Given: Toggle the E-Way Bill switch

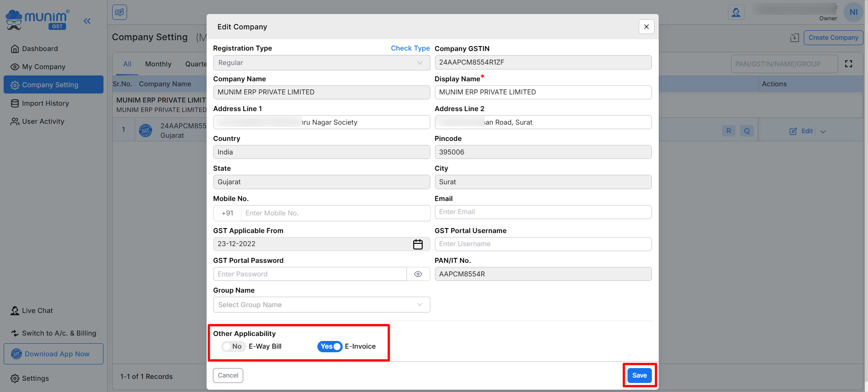Looking at the screenshot, I should [233, 346].
